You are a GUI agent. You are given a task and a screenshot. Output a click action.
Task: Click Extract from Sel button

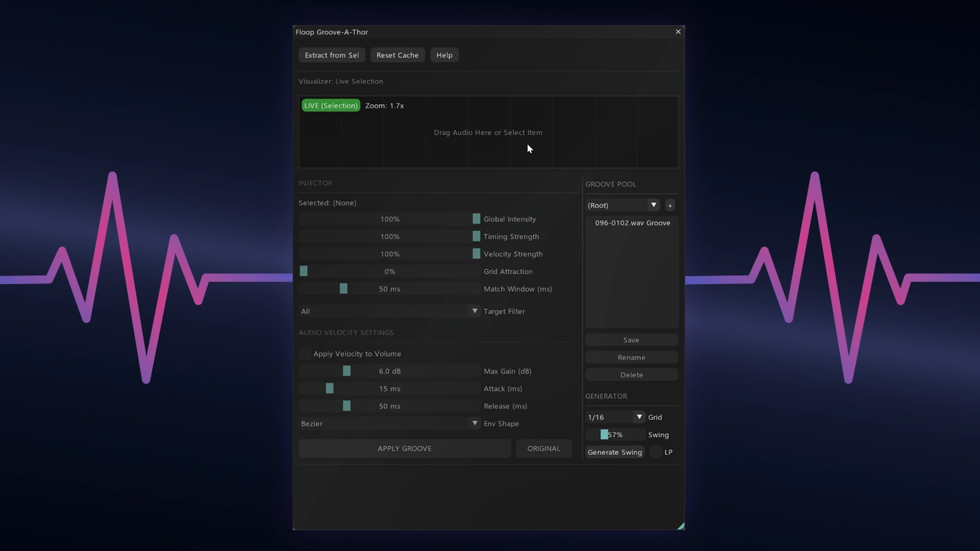point(331,55)
